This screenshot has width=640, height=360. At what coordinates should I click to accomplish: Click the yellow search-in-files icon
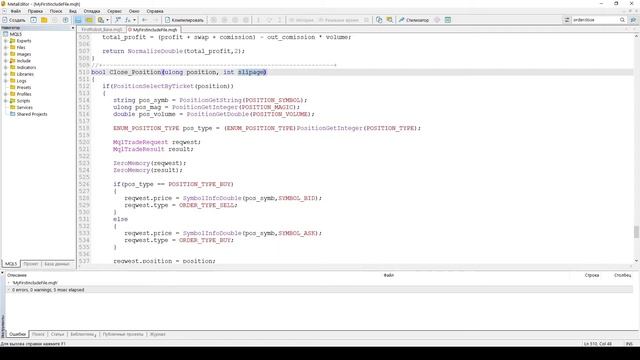click(x=389, y=20)
